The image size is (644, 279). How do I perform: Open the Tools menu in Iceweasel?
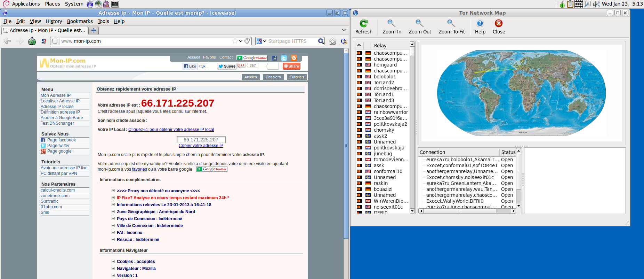tap(103, 21)
